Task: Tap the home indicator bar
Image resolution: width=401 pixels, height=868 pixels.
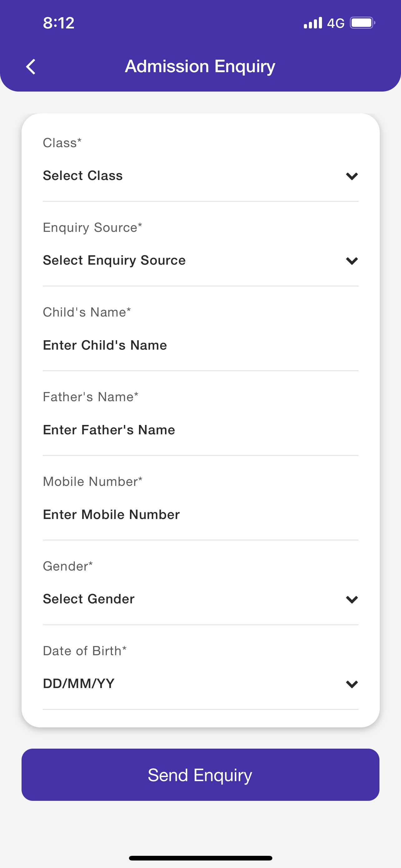Action: pos(200,858)
